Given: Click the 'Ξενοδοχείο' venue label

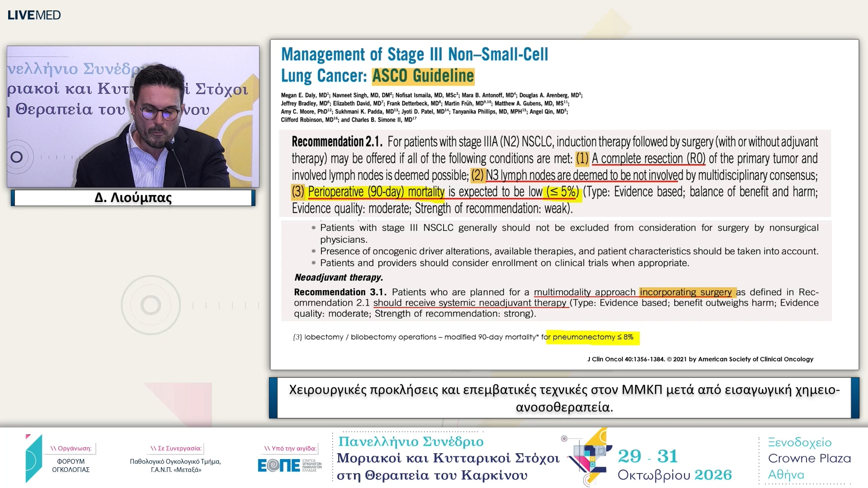Looking at the screenshot, I should click(x=800, y=442).
